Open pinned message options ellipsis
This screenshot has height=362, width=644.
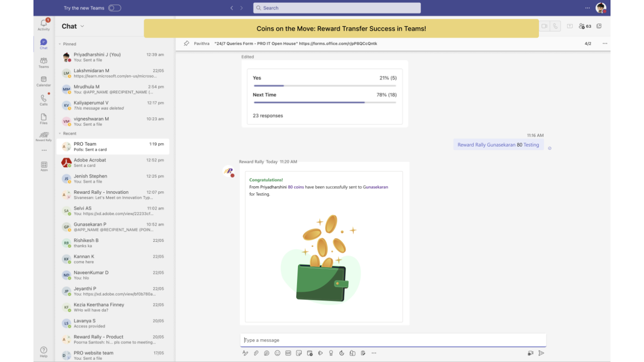(x=605, y=43)
